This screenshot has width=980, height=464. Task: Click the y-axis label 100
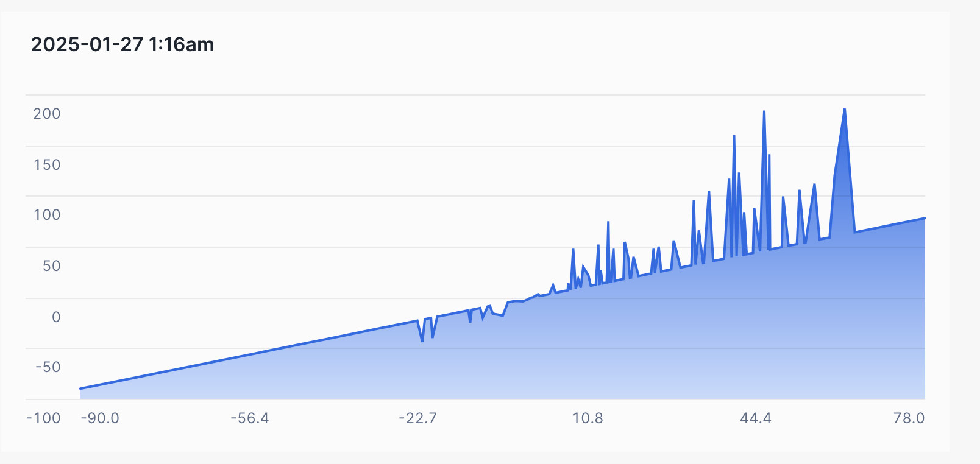coord(47,215)
